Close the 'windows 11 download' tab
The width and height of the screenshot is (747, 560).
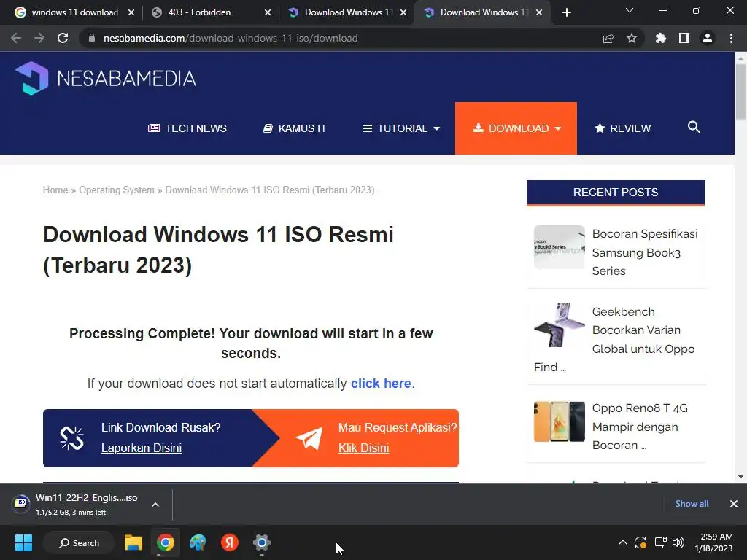pyautogui.click(x=131, y=13)
